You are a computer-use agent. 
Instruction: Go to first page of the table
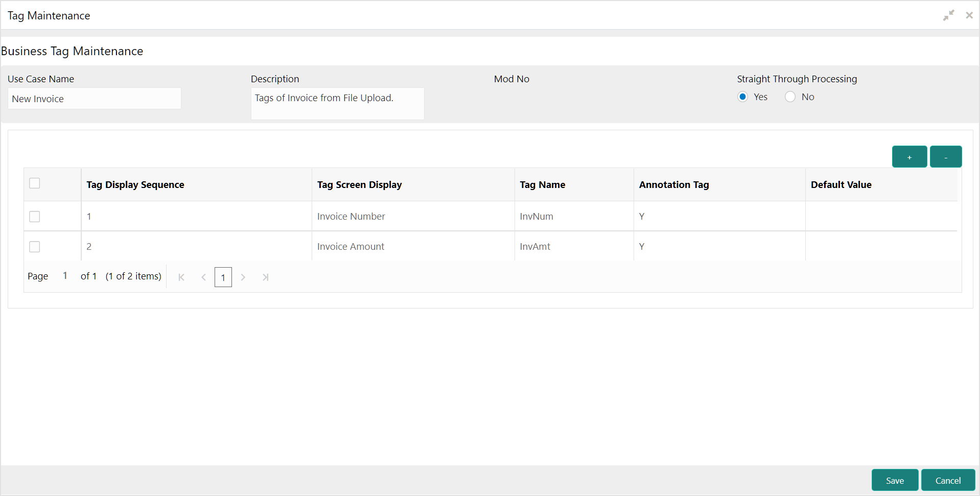[x=181, y=277]
